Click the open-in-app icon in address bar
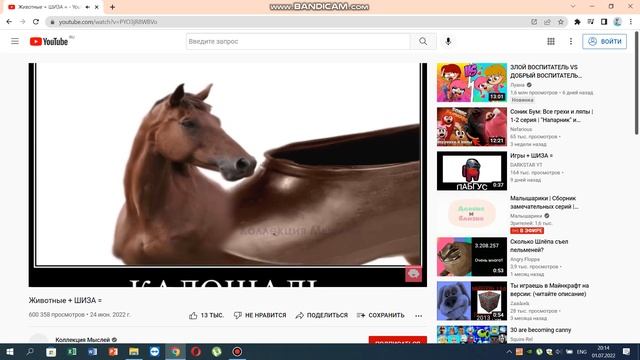640x360 pixels. [534, 22]
